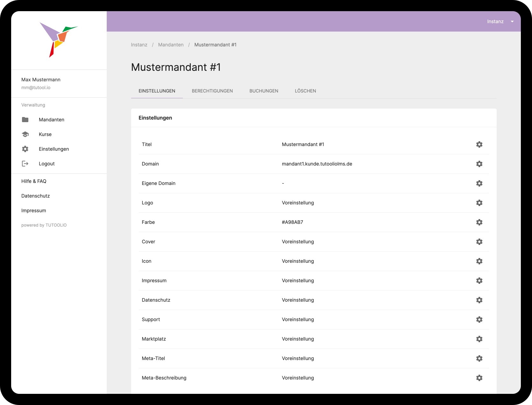Image resolution: width=532 pixels, height=405 pixels.
Task: Click the Mandanten breadcrumb link
Action: click(171, 45)
